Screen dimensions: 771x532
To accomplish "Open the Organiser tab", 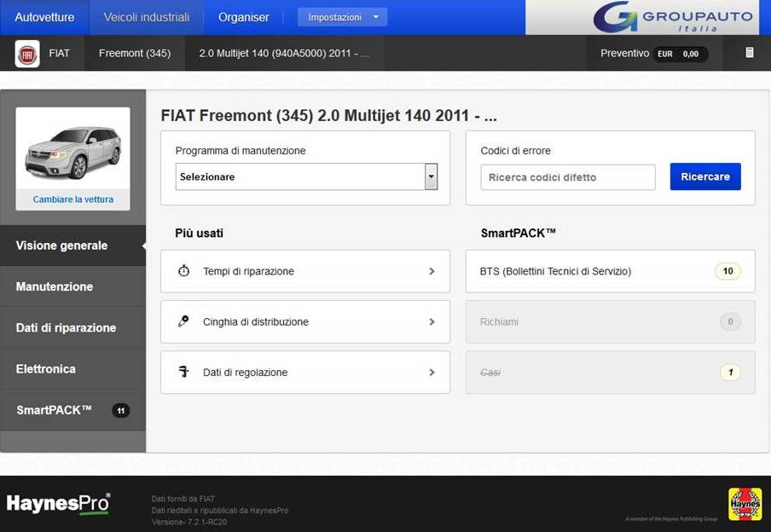I will coord(243,17).
